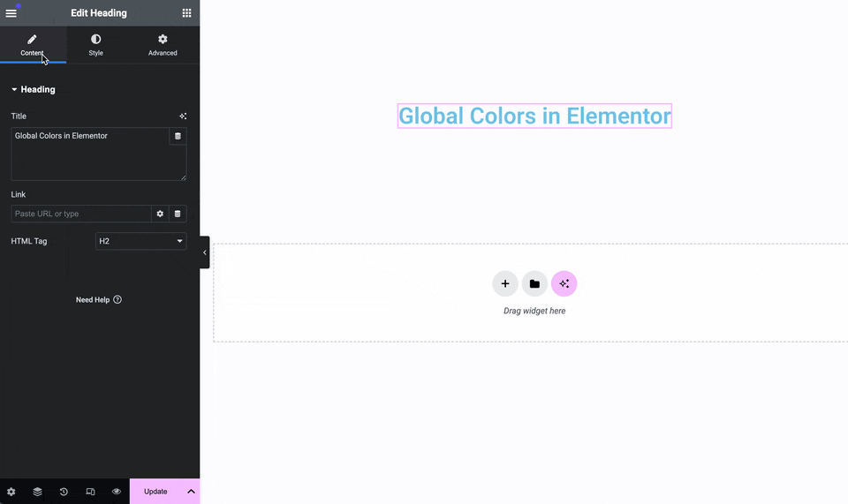Viewport: 848px width, 504px height.
Task: Open the widgets grid panel
Action: tap(186, 13)
